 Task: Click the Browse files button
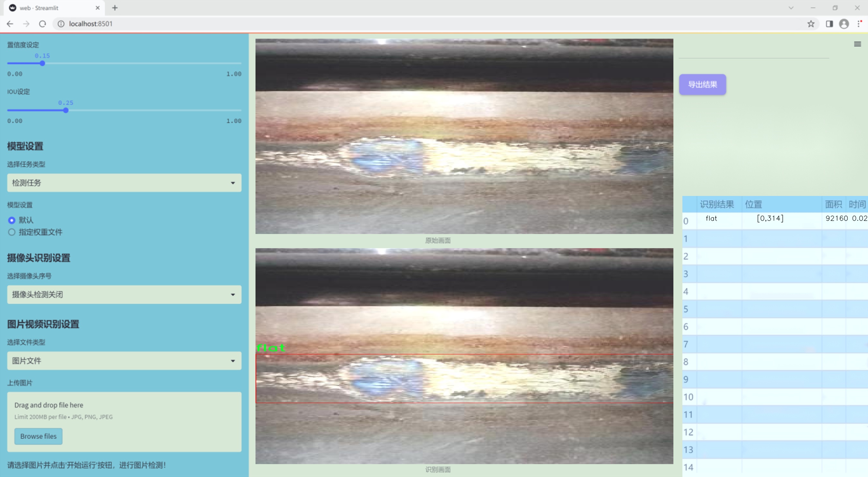coord(38,436)
